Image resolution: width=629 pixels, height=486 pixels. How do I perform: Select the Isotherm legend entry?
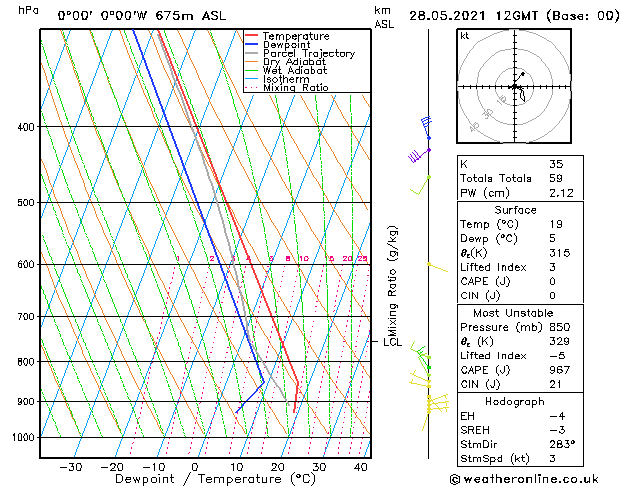(x=285, y=79)
